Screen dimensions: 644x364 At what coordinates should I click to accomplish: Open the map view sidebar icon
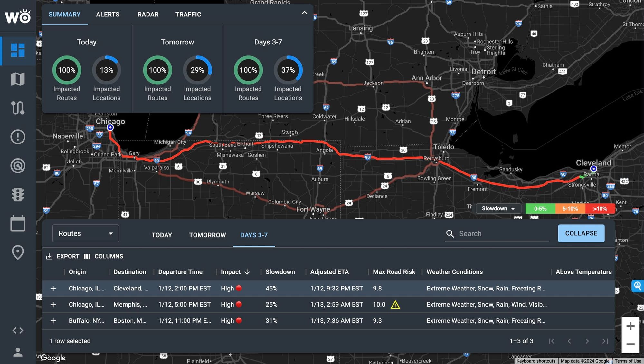[x=18, y=79]
